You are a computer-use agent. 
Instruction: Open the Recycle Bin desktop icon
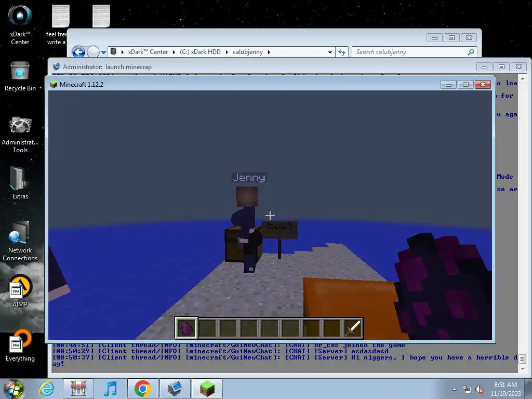20,76
